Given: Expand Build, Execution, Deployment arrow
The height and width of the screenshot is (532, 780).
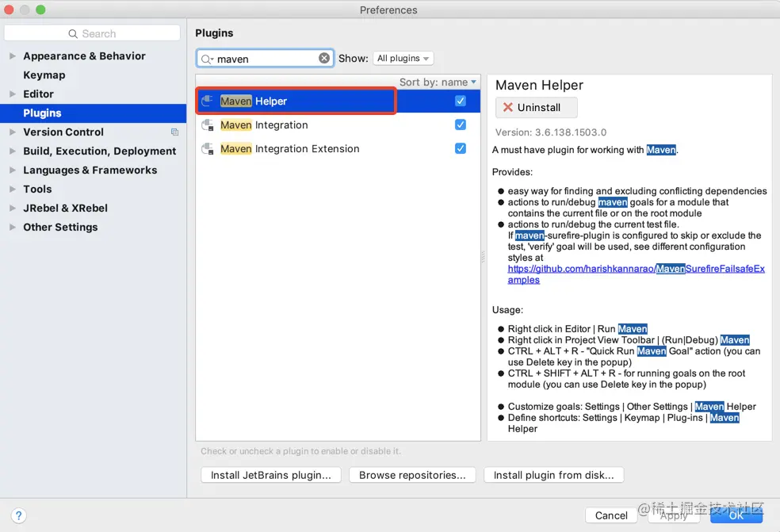Looking at the screenshot, I should pyautogui.click(x=13, y=151).
